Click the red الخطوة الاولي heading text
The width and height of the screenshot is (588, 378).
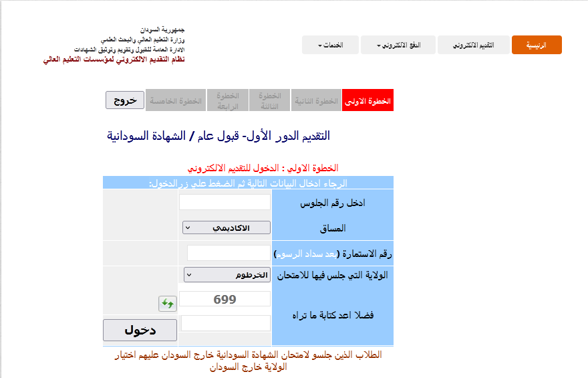click(x=263, y=168)
